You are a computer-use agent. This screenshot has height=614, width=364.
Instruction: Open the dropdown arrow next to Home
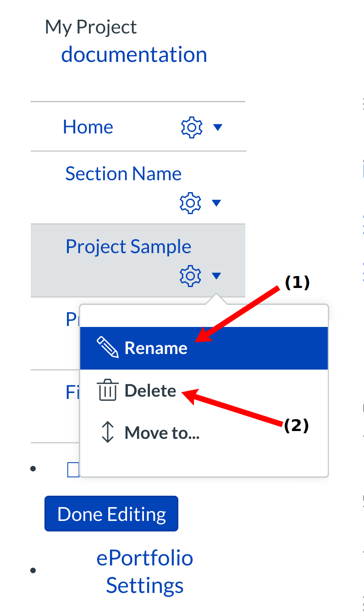(218, 127)
